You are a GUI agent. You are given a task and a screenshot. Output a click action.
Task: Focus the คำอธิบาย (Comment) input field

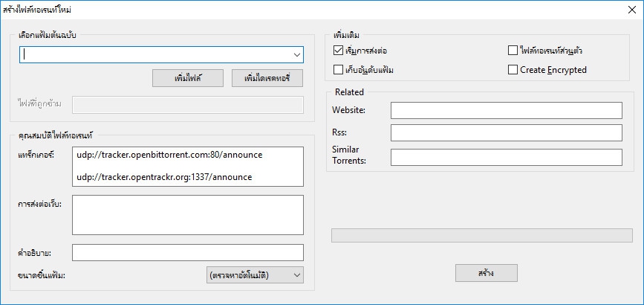188,253
